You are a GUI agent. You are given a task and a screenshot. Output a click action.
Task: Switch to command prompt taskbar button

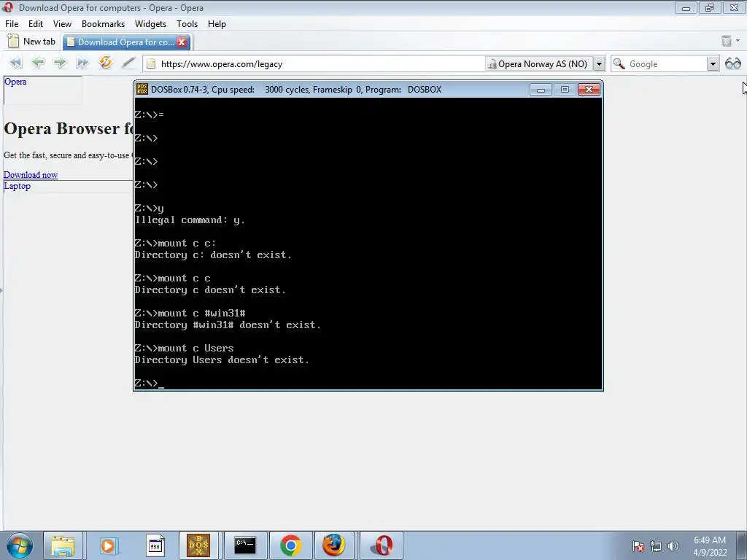click(245, 545)
